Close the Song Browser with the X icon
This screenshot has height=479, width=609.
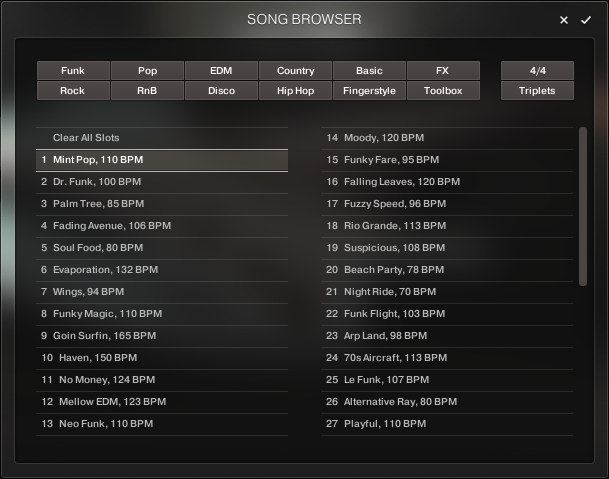[564, 20]
